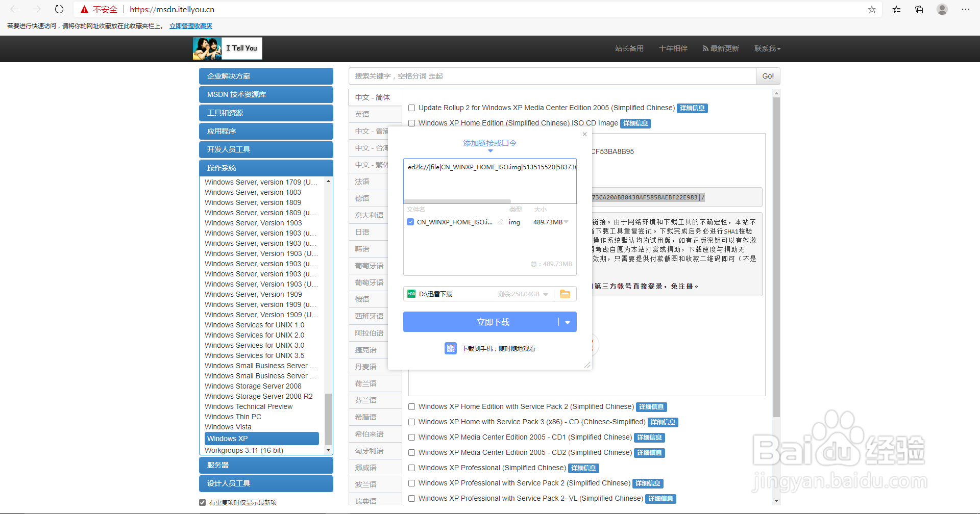Open the download path dropdown arrow
The image size is (980, 514).
546,294
